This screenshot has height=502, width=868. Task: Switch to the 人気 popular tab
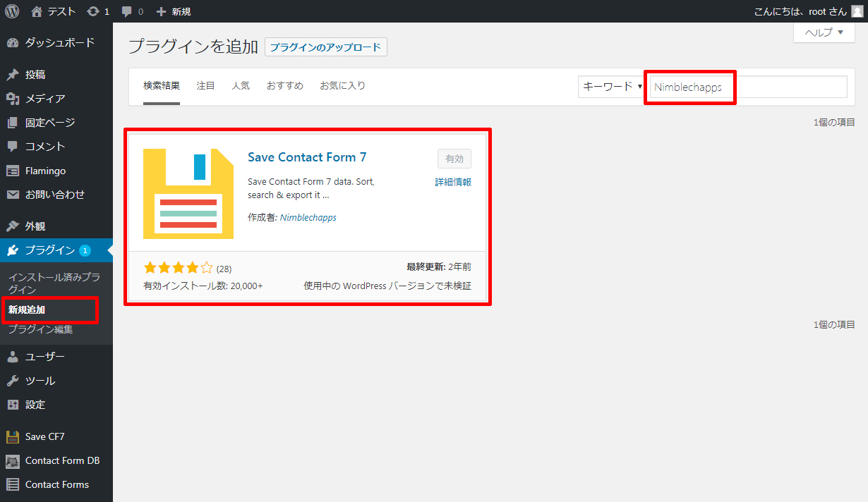click(x=241, y=86)
